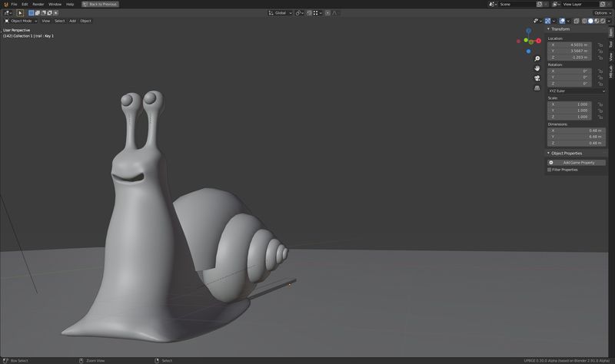Set selection mode to intersect
615x364 pixels.
click(55, 13)
